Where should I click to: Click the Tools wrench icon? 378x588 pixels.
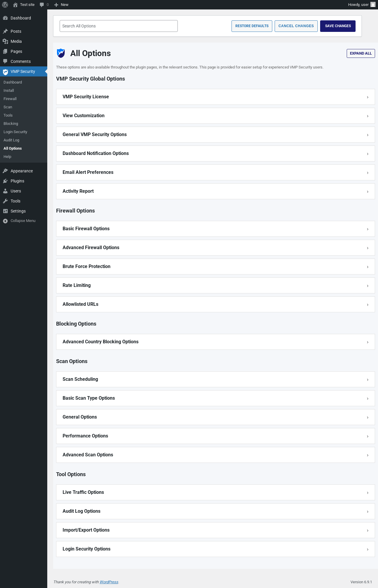pyautogui.click(x=5, y=201)
